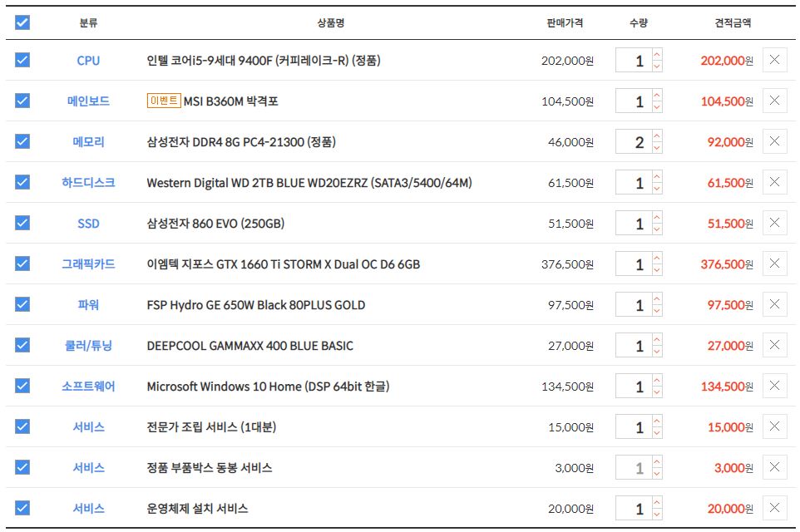Remove the CPU row with its X icon

[774, 60]
